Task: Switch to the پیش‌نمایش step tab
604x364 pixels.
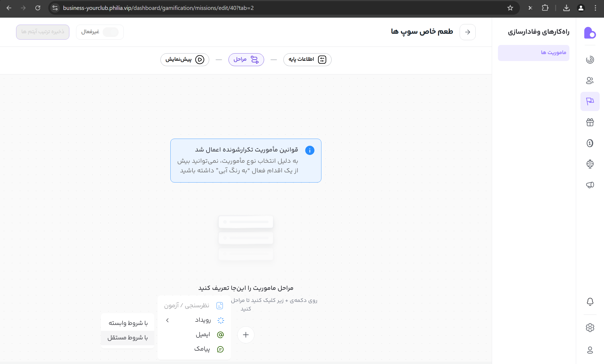Action: point(185,59)
